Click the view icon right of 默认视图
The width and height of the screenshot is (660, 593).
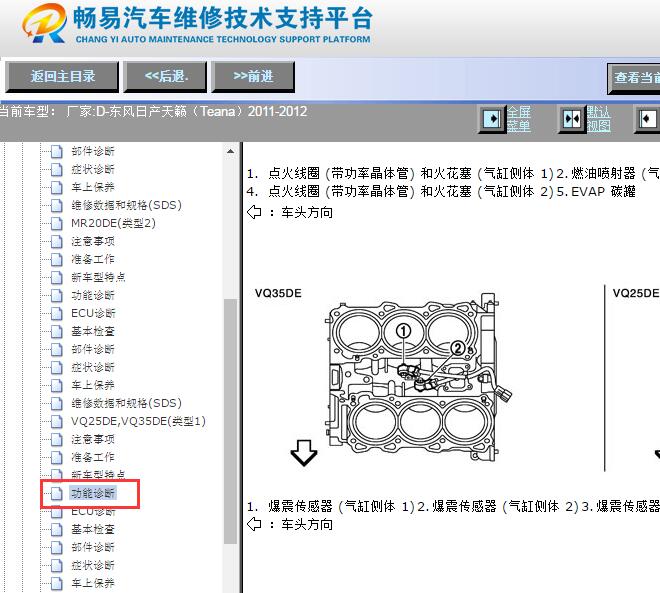[x=648, y=119]
